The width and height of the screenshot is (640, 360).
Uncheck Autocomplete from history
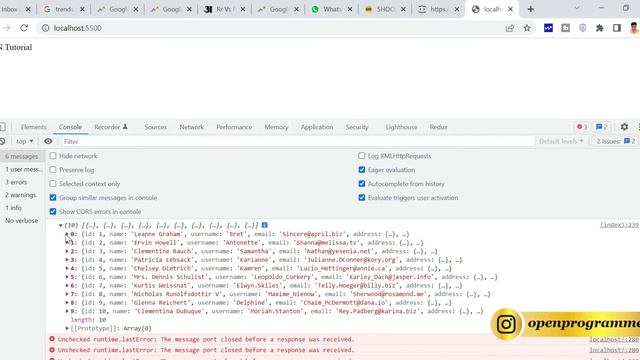[362, 184]
